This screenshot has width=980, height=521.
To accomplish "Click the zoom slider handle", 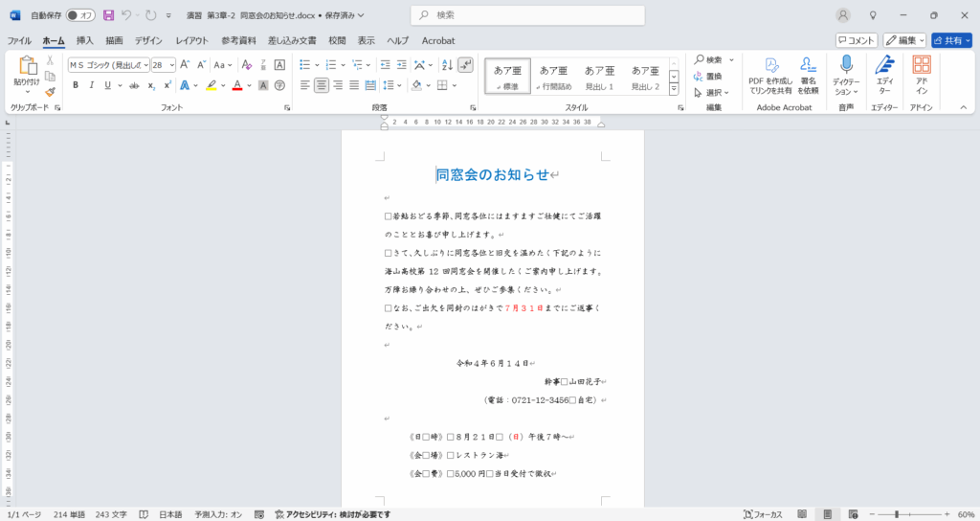I will [x=896, y=514].
